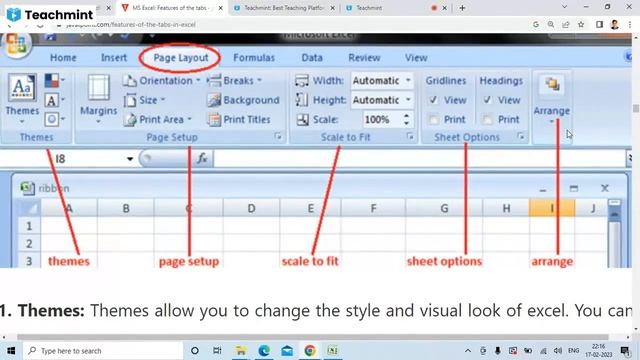Show hidden system tray icons
640x360 pixels.
(x=468, y=351)
